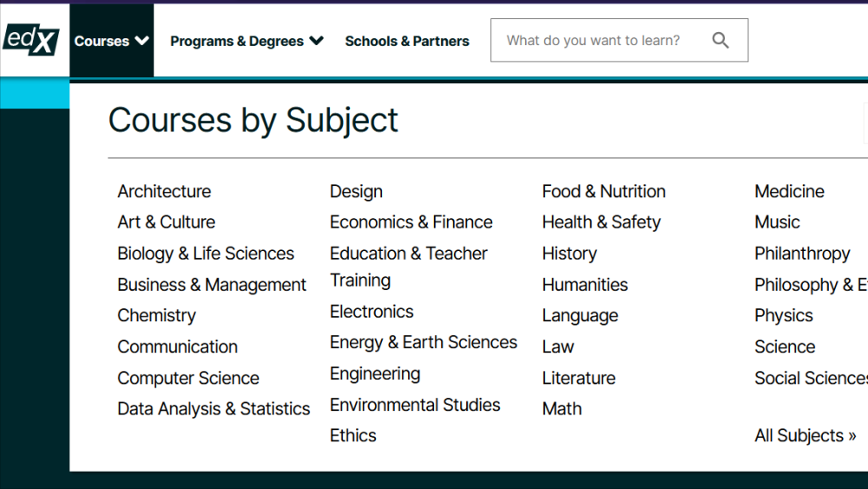Collapse the Courses dropdown menu

[112, 41]
